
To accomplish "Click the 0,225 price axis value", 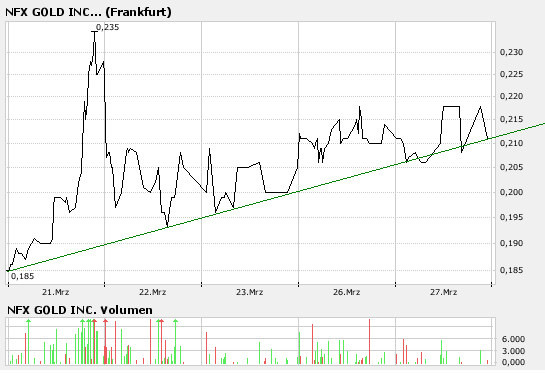I will (511, 74).
